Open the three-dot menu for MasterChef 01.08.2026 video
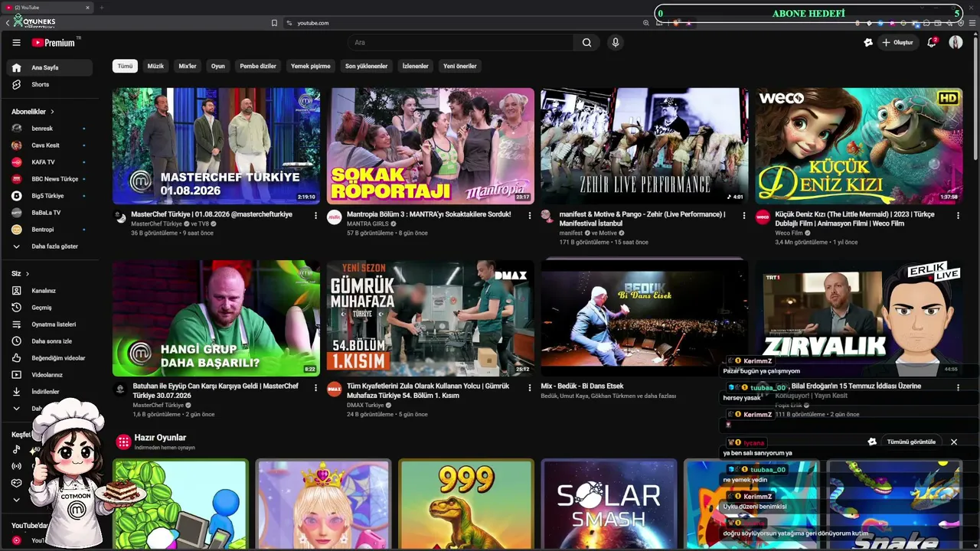This screenshot has height=551, width=980. (x=315, y=216)
